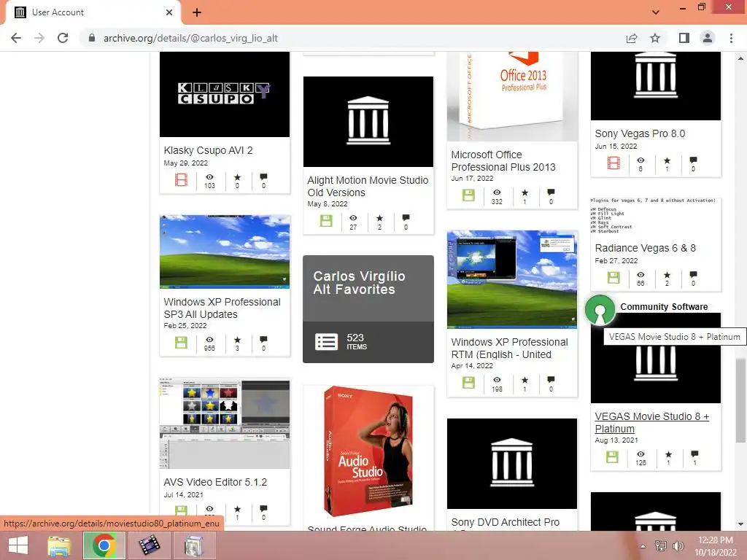Open AVS Video Editor 5.1.2 thumbnail
This screenshot has width=747, height=560.
225,424
